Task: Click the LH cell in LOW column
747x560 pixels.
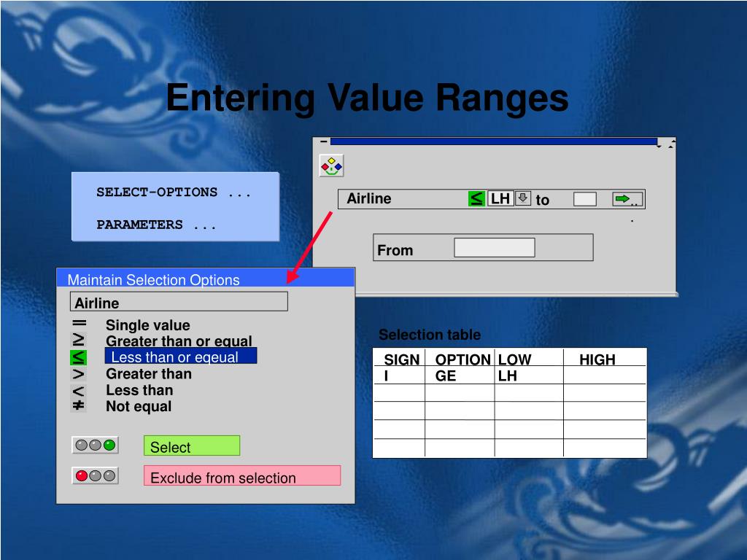Action: [508, 376]
